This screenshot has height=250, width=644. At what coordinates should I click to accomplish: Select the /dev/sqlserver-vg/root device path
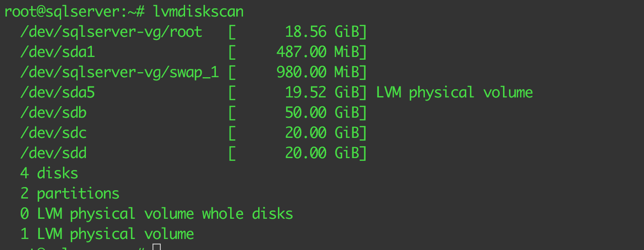pos(111,32)
